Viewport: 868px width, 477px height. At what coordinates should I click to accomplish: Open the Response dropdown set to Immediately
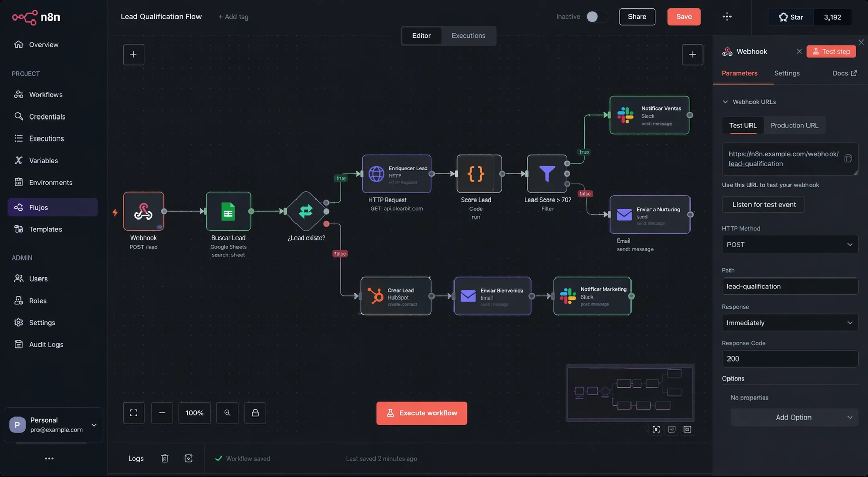pyautogui.click(x=790, y=323)
